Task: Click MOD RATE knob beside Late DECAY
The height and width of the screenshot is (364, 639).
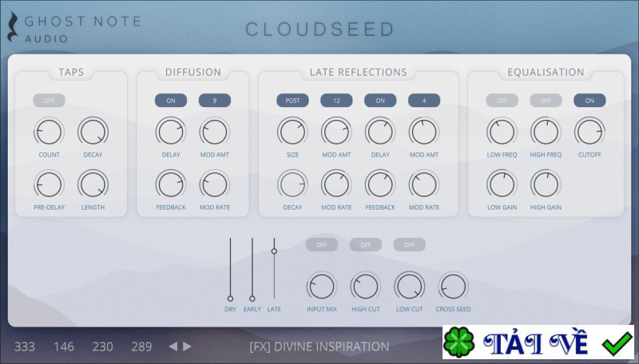Action: 336,184
